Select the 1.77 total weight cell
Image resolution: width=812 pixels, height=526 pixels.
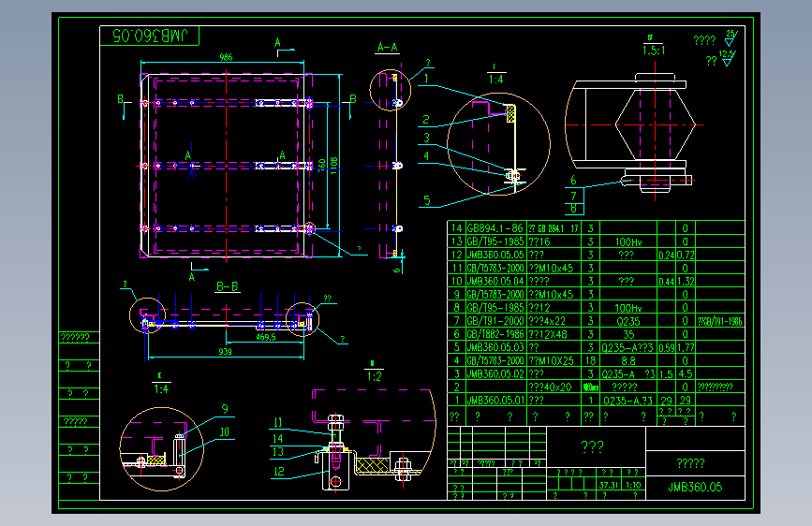(686, 347)
